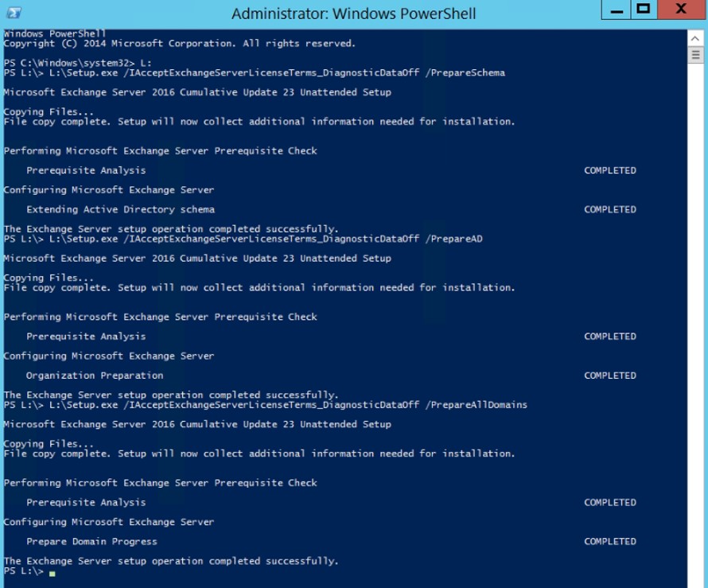Click the vertical scrollbar thumb
708x588 pixels.
pyautogui.click(x=696, y=54)
